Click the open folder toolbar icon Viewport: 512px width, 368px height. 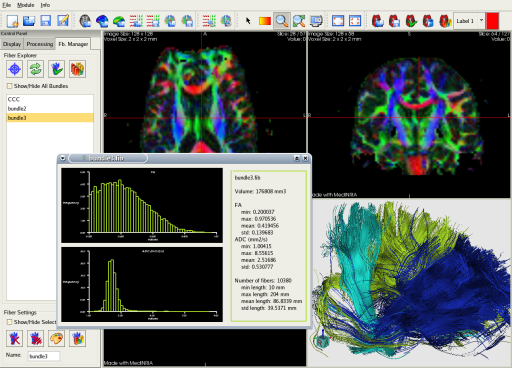pos(29,21)
